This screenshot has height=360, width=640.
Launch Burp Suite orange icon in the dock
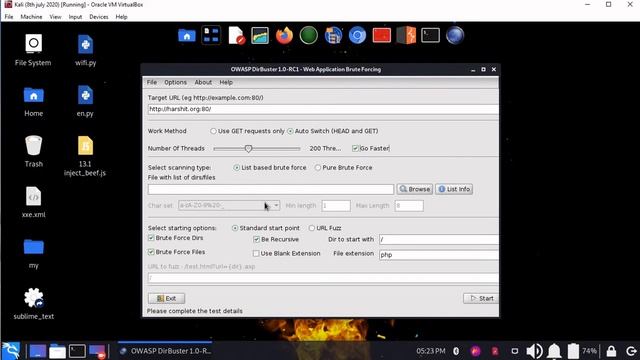coord(406,36)
